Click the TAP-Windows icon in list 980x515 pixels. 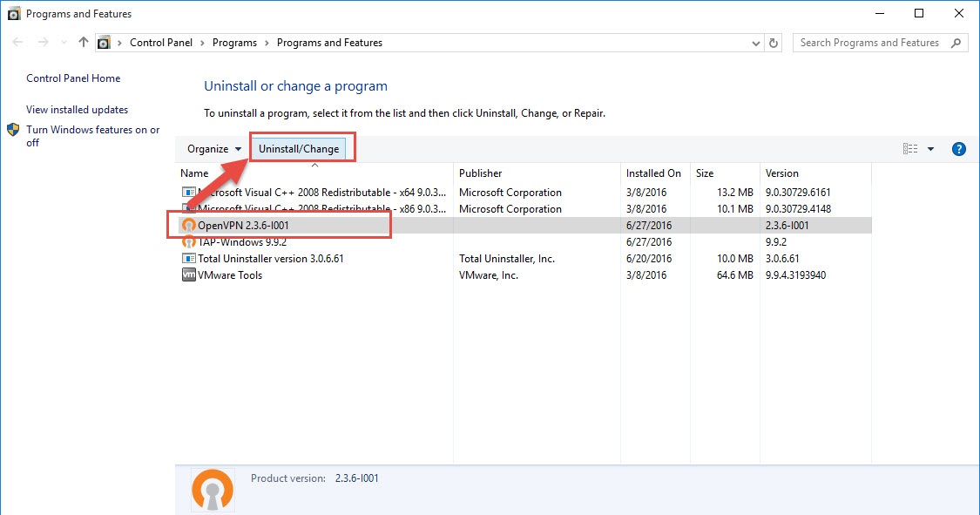click(x=189, y=242)
